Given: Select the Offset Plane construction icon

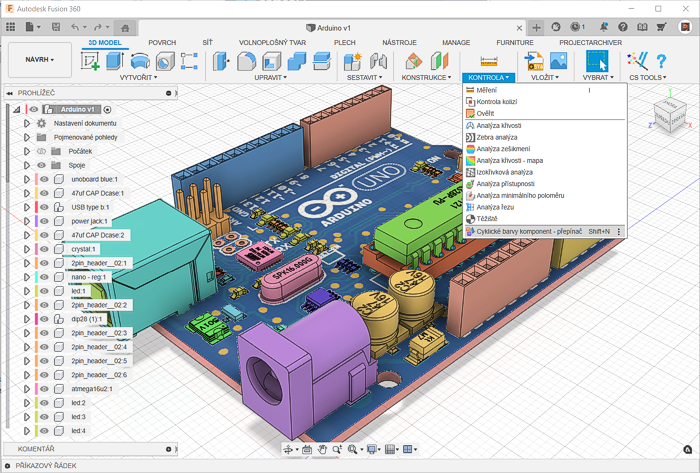Looking at the screenshot, I should 414,61.
